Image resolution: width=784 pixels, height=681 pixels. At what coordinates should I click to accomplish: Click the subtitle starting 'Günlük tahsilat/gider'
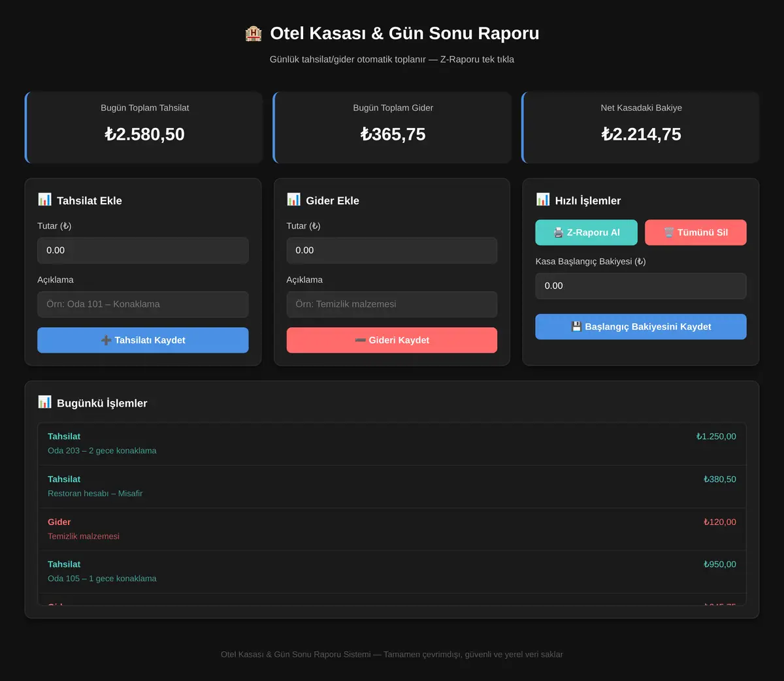(392, 59)
